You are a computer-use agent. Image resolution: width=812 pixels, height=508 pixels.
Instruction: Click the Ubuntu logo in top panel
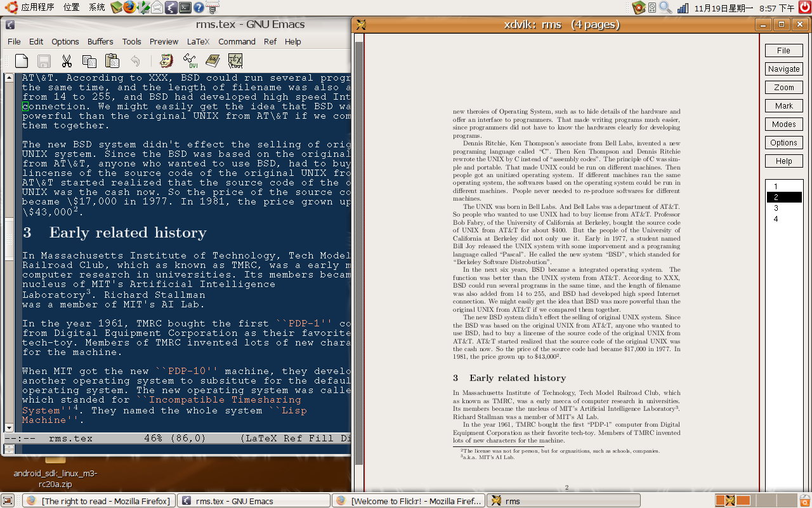tap(11, 8)
